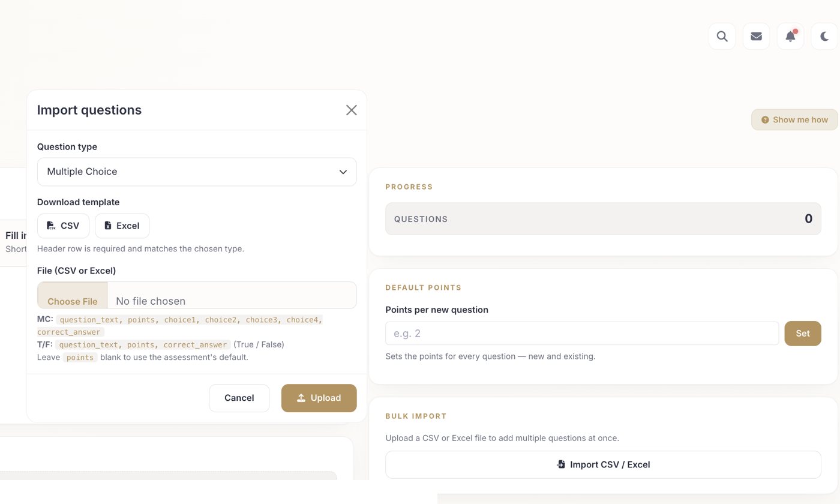This screenshot has width=840, height=504.
Task: Upload the selected questions file
Action: (x=319, y=398)
